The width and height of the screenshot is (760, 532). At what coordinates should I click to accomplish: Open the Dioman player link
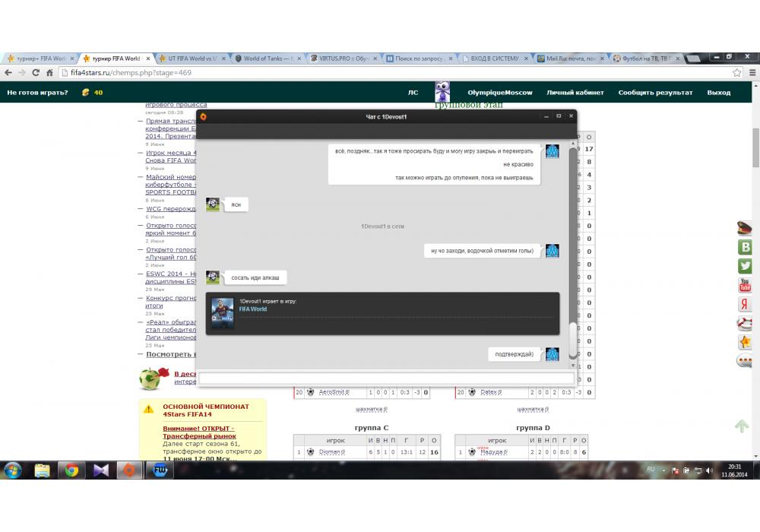332,452
